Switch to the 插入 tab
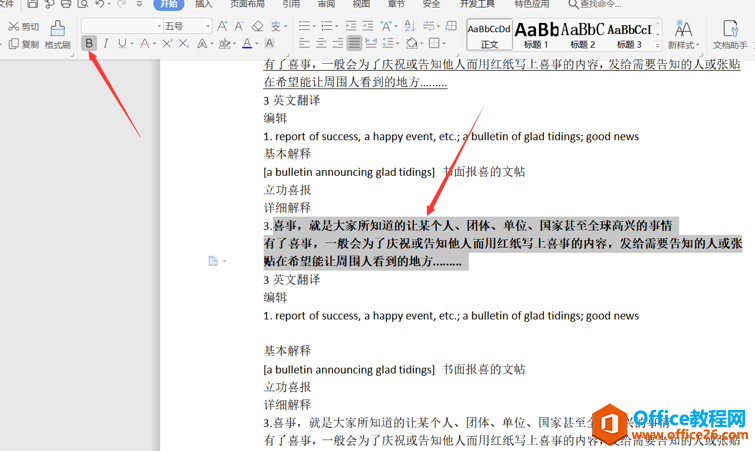Screen dimensions: 755x452 204,4
